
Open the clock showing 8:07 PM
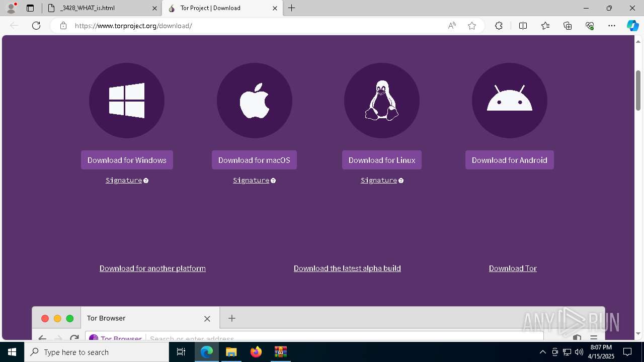click(x=601, y=351)
